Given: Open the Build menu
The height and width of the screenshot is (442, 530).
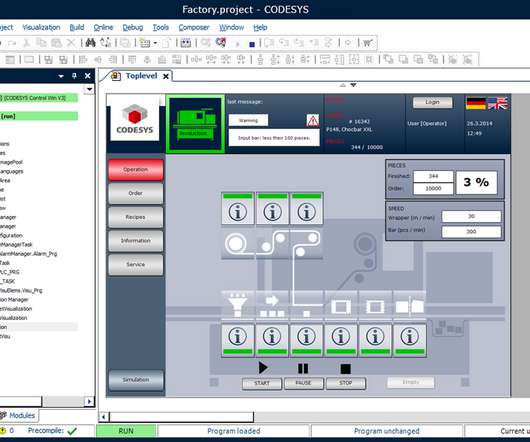Looking at the screenshot, I should pyautogui.click(x=77, y=27).
